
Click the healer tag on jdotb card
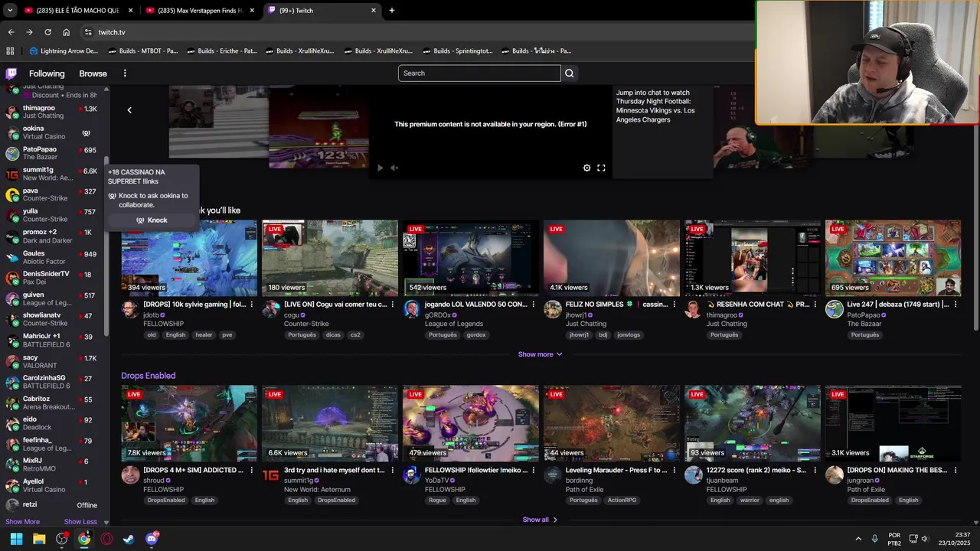(x=204, y=335)
